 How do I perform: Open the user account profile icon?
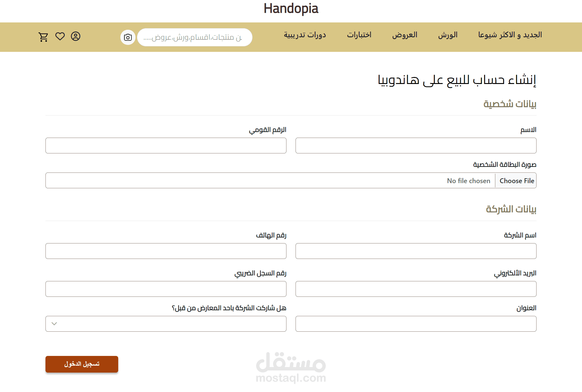tap(75, 36)
